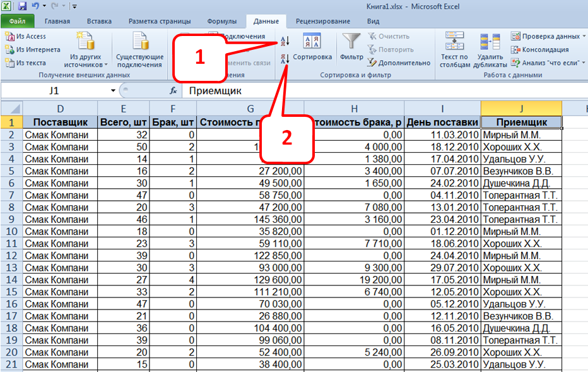Click Удалить дубликаты icon
The image size is (588, 372).
pyautogui.click(x=491, y=51)
